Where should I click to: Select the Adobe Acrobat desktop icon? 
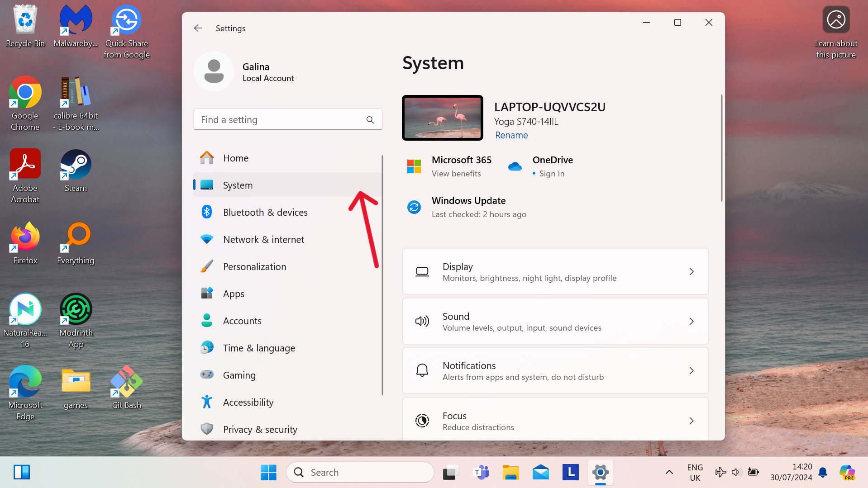pyautogui.click(x=25, y=176)
